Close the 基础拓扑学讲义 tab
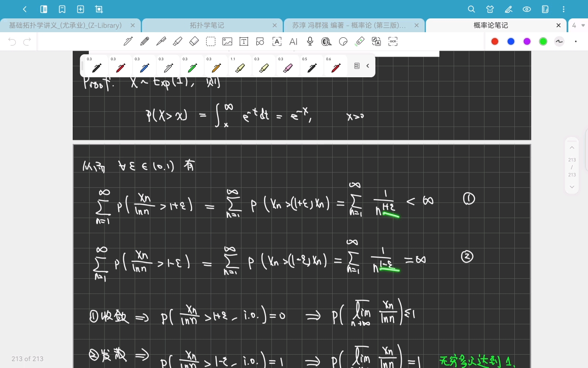The width and height of the screenshot is (588, 368). click(x=133, y=25)
